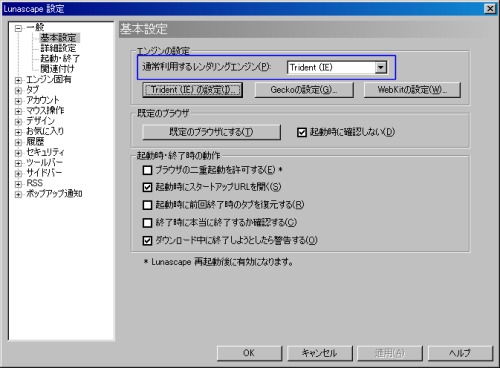Click the キャンセル button
Viewport: 500px width, 368px height.
click(319, 353)
